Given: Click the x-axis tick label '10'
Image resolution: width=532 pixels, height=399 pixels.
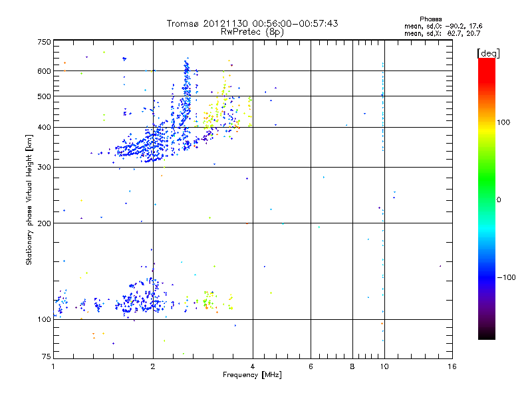Looking at the screenshot, I should [x=384, y=366].
